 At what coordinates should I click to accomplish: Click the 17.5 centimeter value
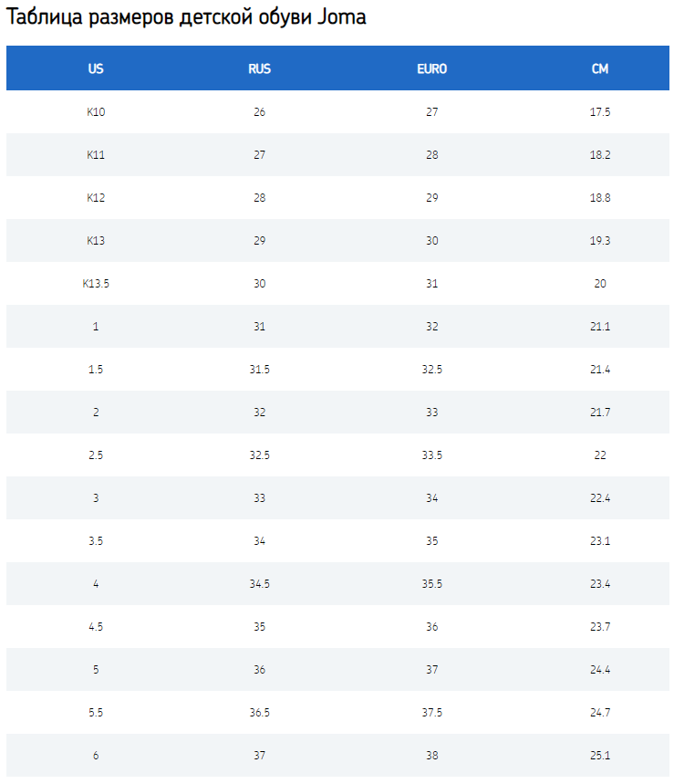tap(600, 112)
